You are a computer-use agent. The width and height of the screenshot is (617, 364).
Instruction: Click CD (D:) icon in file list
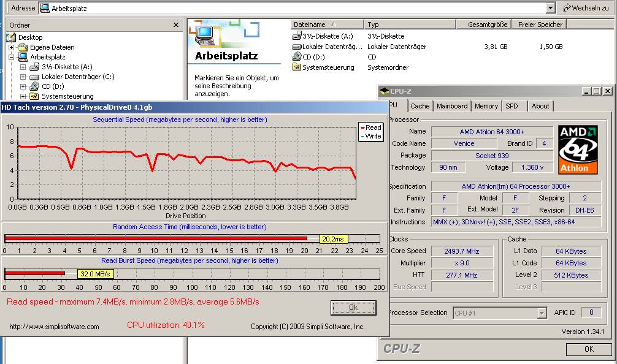click(297, 56)
